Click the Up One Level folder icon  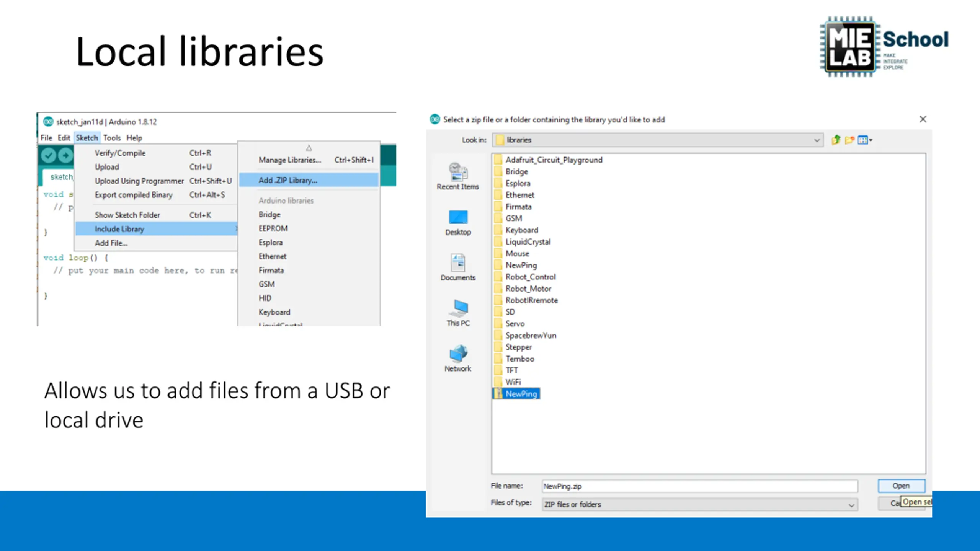coord(836,140)
